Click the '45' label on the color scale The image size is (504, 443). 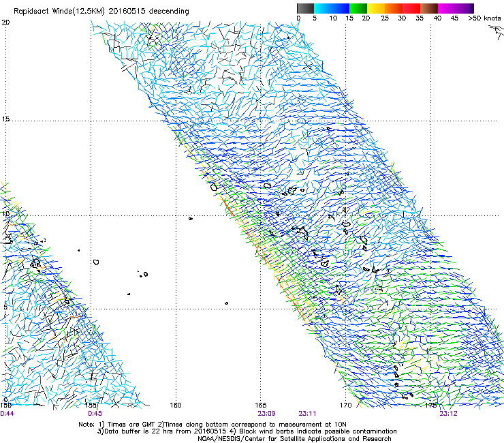454,18
